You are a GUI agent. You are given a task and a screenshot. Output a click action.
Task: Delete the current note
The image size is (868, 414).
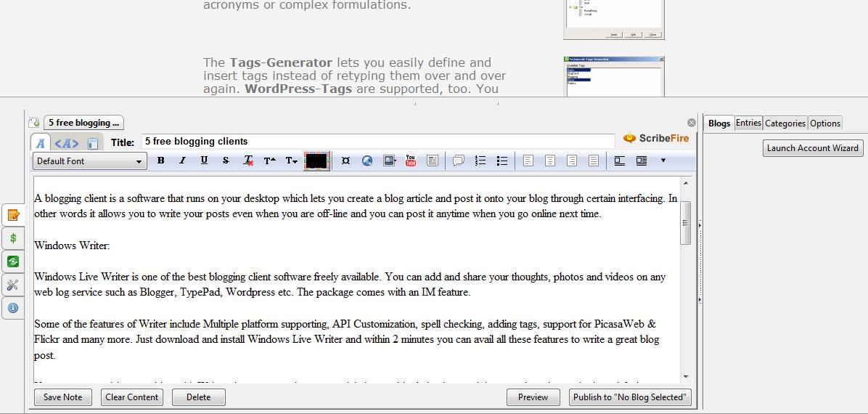(198, 397)
